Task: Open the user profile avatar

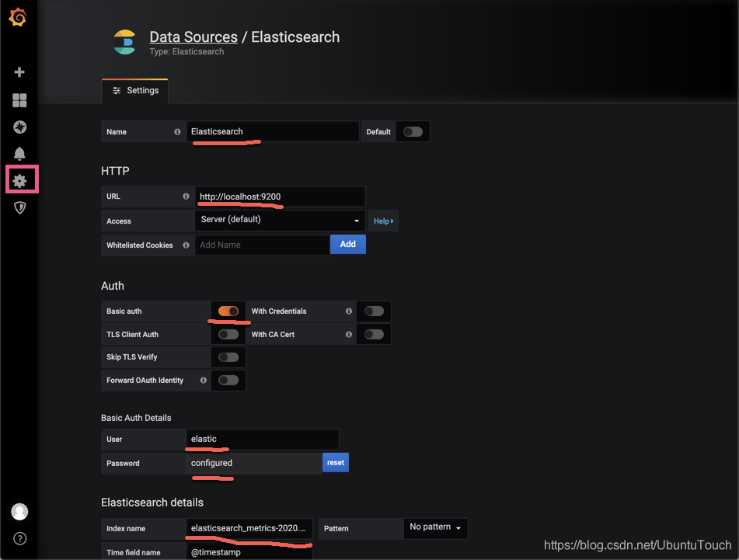Action: [x=19, y=512]
